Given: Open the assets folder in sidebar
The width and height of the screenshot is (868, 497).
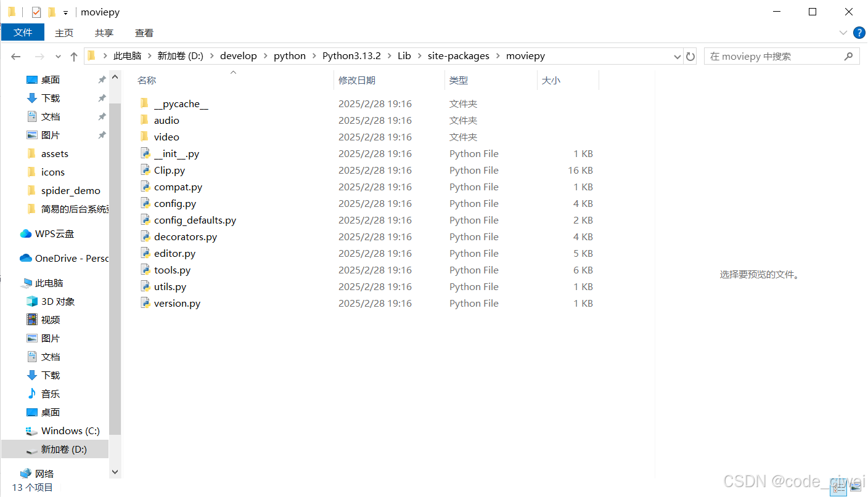Looking at the screenshot, I should coord(47,153).
